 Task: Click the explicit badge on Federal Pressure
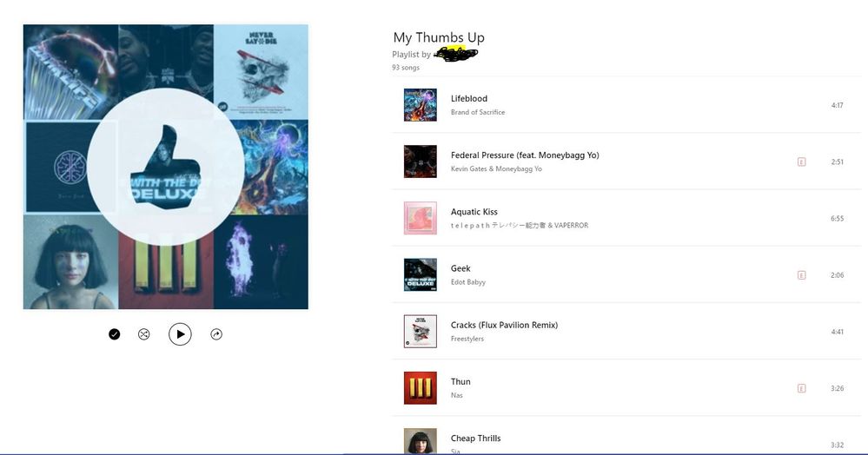click(x=802, y=162)
